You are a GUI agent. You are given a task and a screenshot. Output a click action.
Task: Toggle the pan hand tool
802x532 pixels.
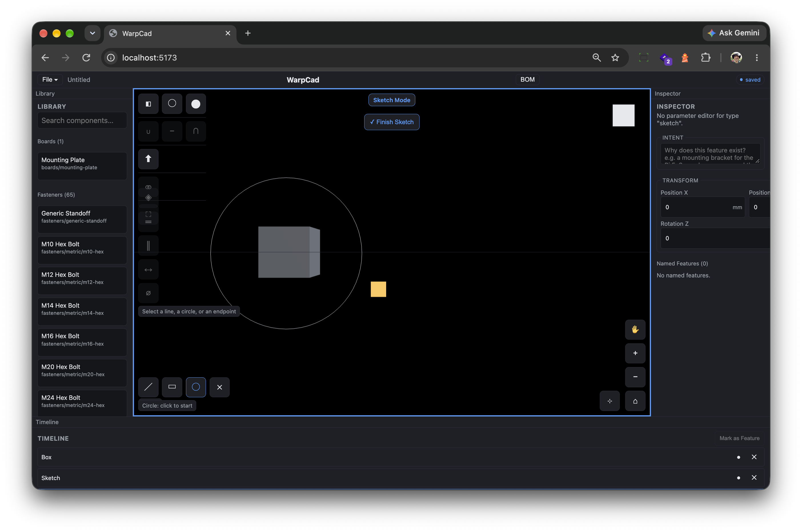coord(635,329)
